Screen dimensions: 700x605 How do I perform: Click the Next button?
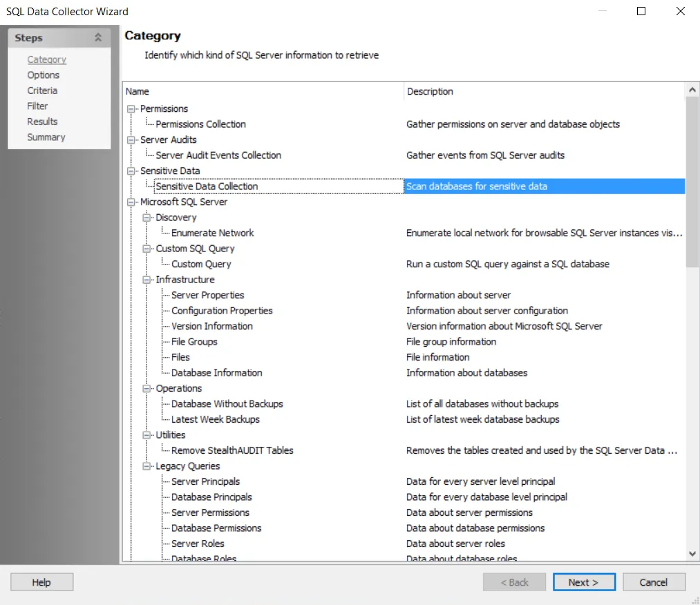point(584,582)
